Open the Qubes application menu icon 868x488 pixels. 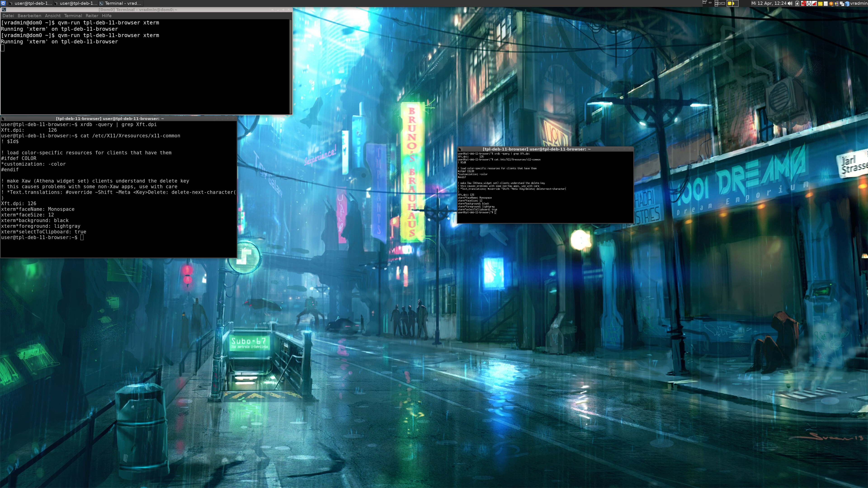click(3, 3)
